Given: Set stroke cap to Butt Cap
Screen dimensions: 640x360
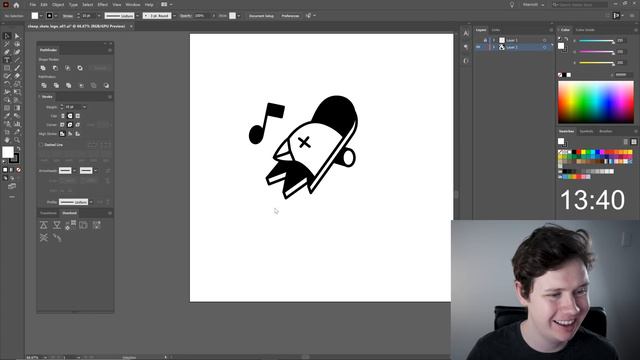Looking at the screenshot, I should click(x=62, y=116).
